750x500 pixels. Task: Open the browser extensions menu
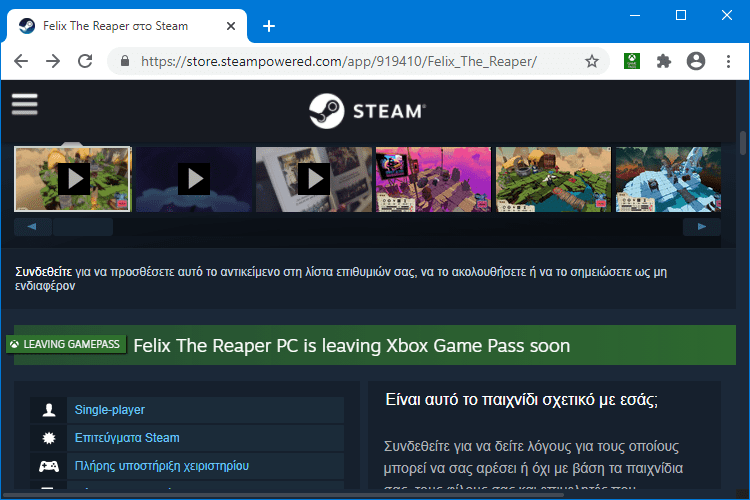[x=663, y=61]
